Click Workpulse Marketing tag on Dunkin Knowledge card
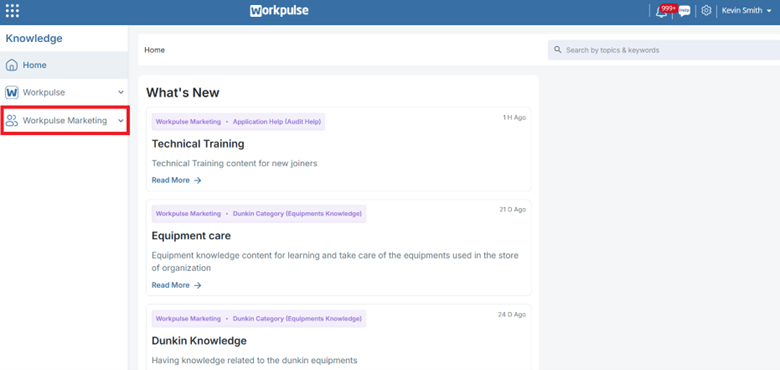Image resolution: width=780 pixels, height=370 pixels. coord(188,319)
